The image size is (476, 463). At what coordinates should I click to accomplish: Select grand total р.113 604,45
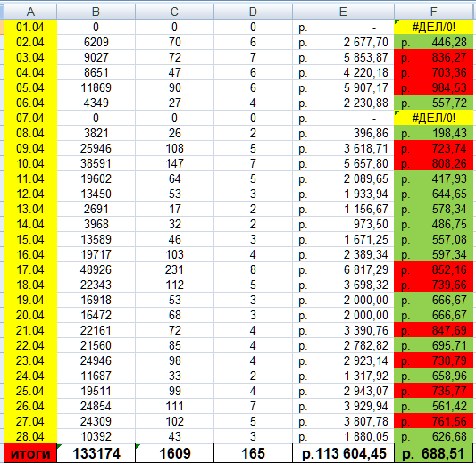[x=343, y=453]
